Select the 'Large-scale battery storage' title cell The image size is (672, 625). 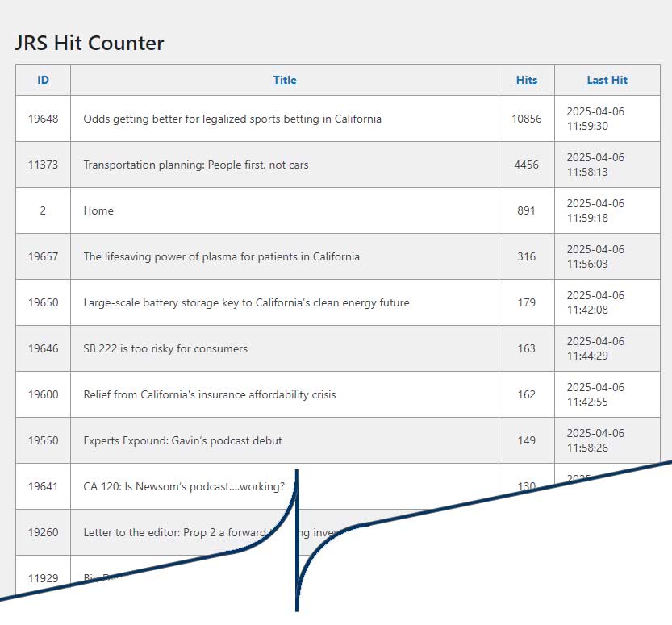(x=246, y=302)
